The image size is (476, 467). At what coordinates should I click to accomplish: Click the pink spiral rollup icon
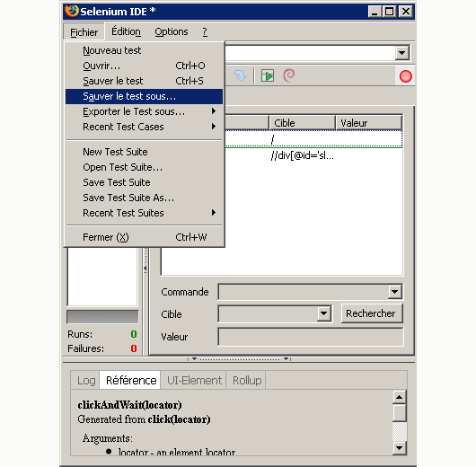(x=288, y=75)
